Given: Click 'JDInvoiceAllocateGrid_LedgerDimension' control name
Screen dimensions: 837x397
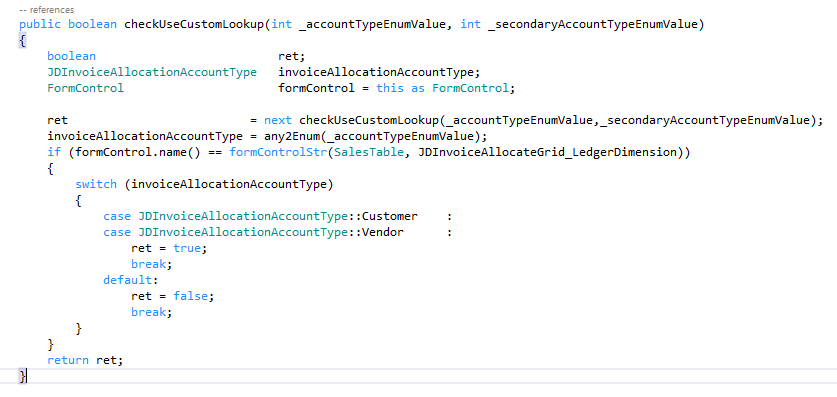Looking at the screenshot, I should point(548,153).
